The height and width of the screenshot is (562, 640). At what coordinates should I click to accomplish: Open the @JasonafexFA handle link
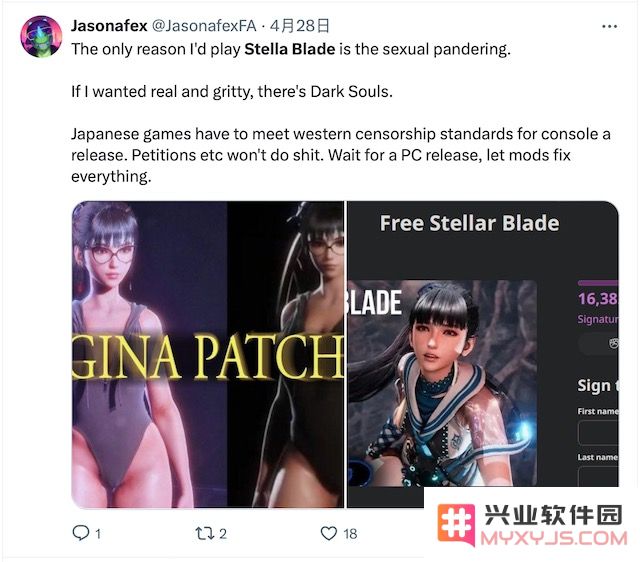(x=204, y=26)
